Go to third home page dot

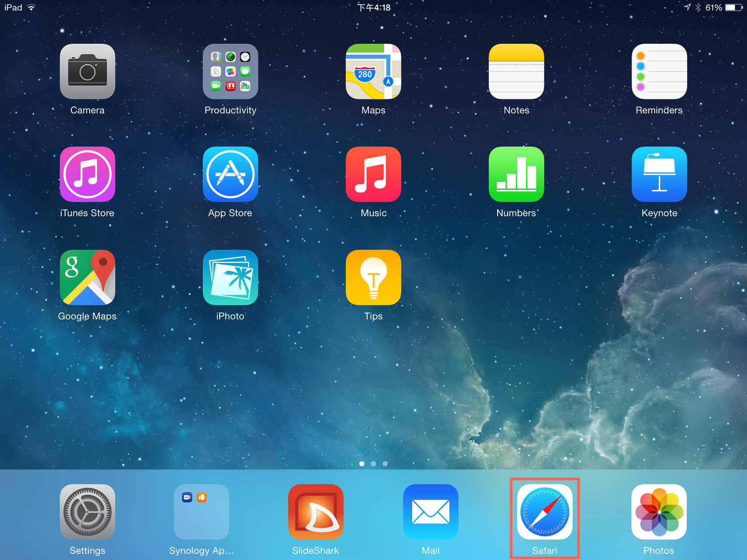point(385,464)
